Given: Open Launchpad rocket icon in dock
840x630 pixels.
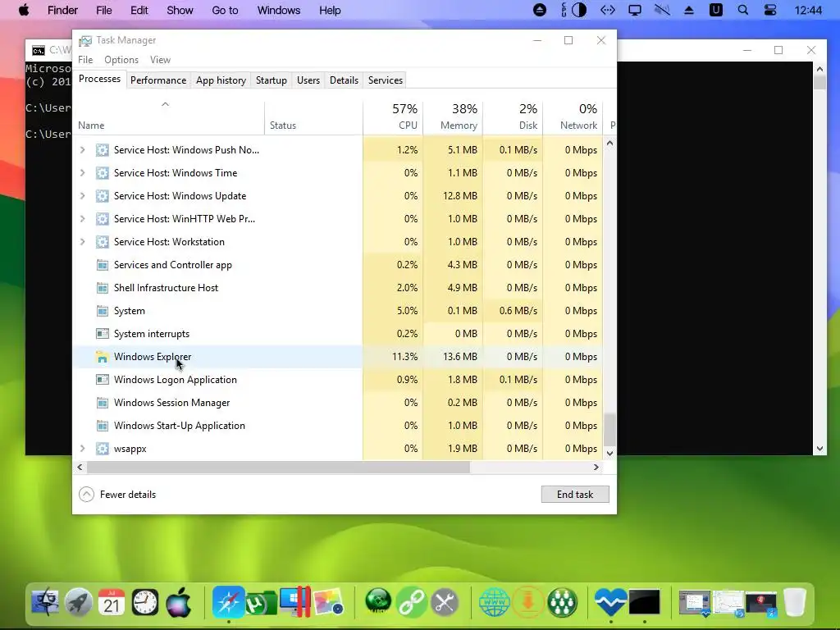Looking at the screenshot, I should coord(78,601).
